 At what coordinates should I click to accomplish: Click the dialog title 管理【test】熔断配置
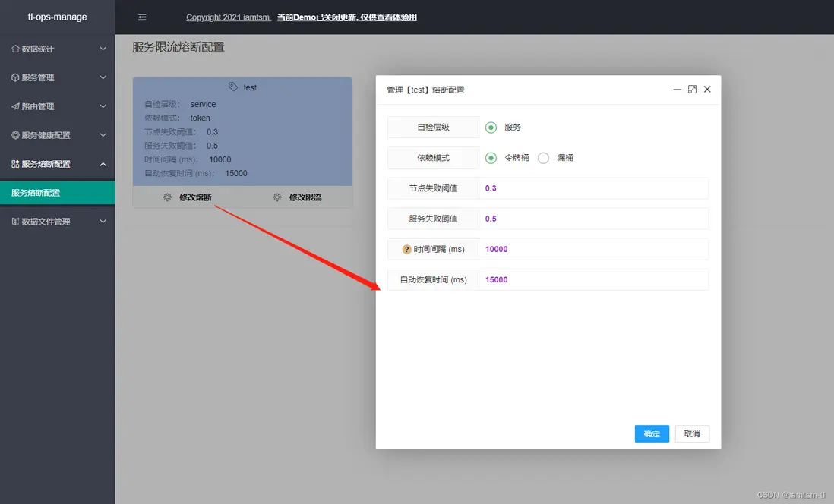tap(425, 90)
